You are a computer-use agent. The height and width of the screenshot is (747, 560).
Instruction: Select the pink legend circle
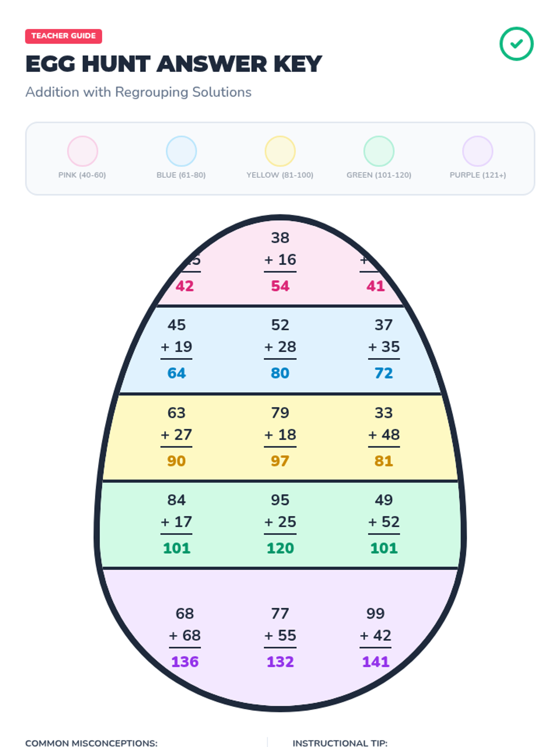click(83, 151)
